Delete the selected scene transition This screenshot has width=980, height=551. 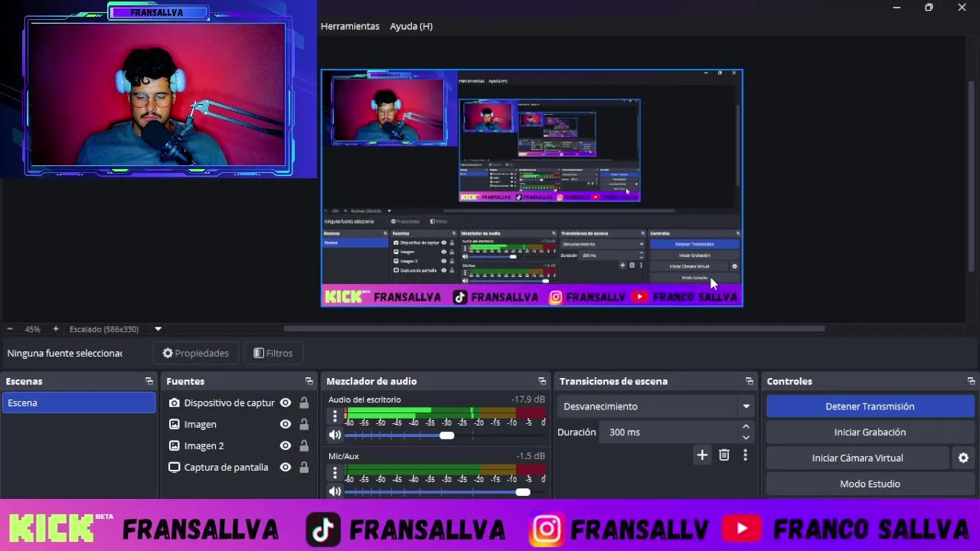click(724, 455)
